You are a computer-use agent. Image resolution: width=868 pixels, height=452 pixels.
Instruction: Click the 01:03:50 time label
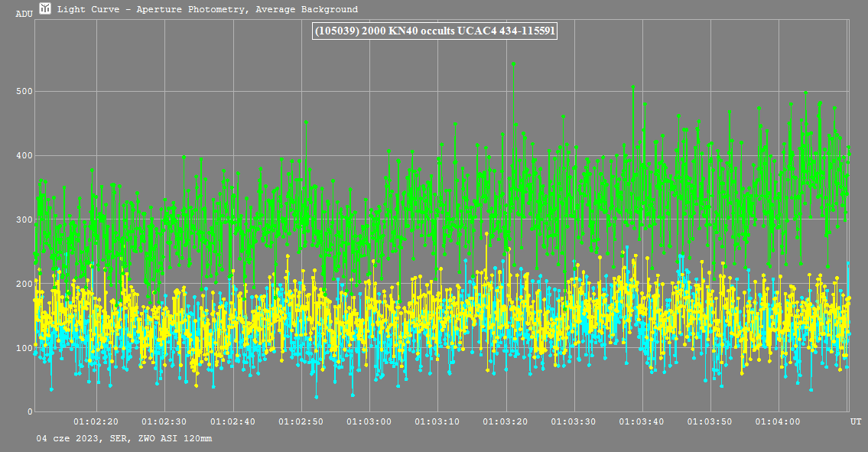point(710,421)
